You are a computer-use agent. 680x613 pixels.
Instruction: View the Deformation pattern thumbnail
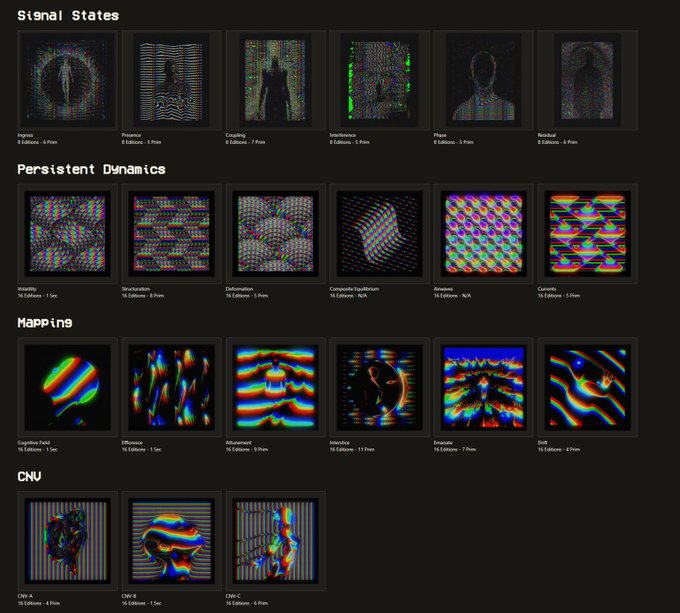[x=275, y=234]
